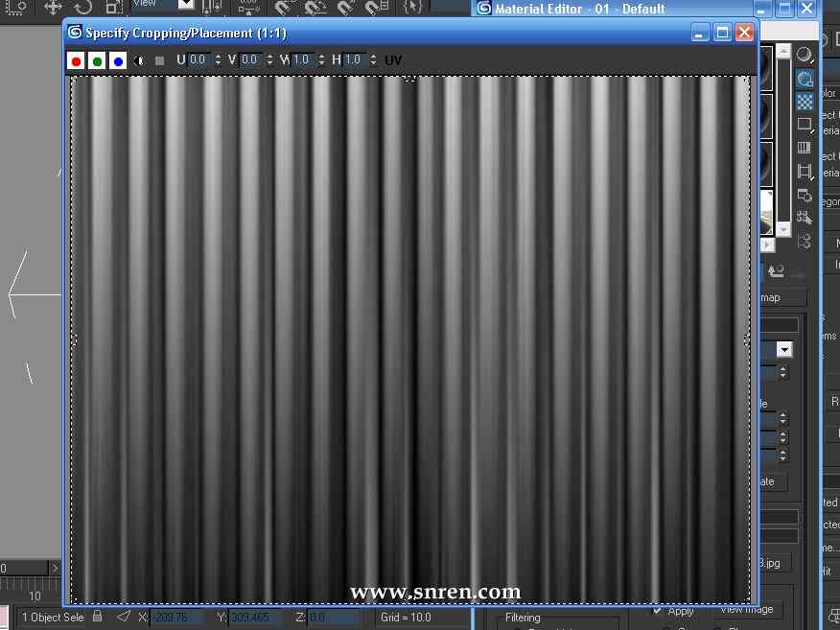Click the absolute/offset transform mode icon
Image resolution: width=840 pixels, height=630 pixels.
(123, 616)
